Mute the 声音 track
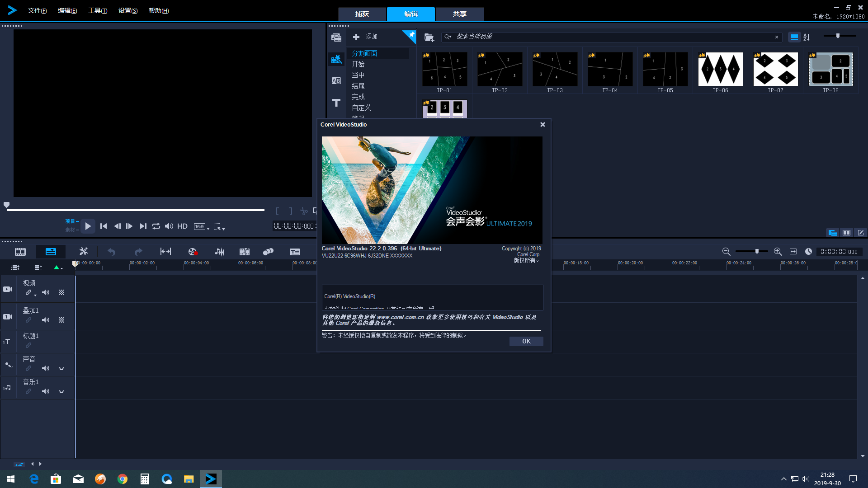Image resolution: width=868 pixels, height=488 pixels. tap(46, 368)
